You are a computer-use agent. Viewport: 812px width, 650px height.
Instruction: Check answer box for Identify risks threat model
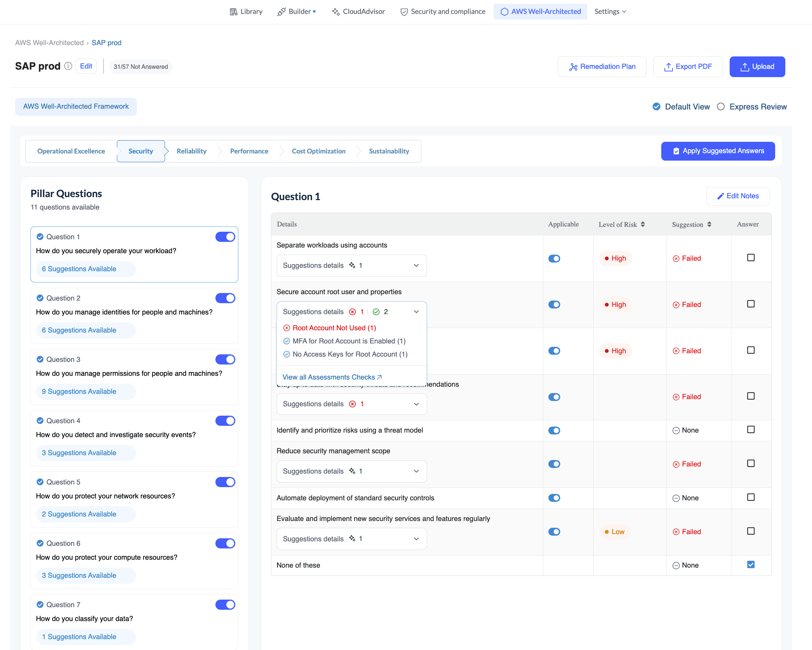(751, 430)
